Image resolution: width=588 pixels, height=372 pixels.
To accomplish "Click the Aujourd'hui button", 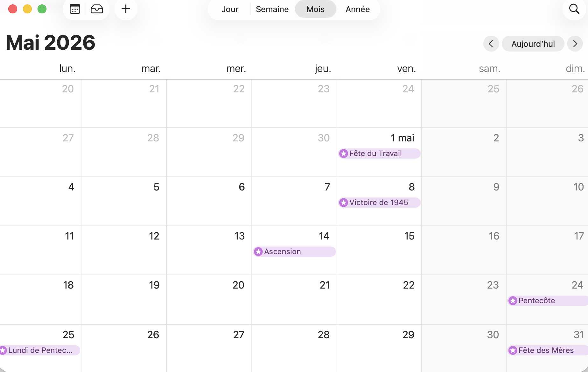I will point(533,44).
